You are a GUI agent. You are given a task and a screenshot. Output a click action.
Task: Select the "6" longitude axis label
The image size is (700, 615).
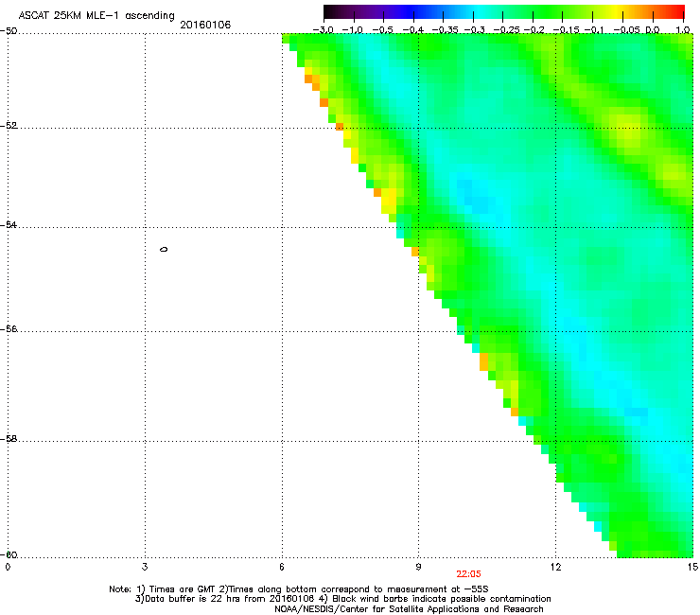[x=282, y=567]
